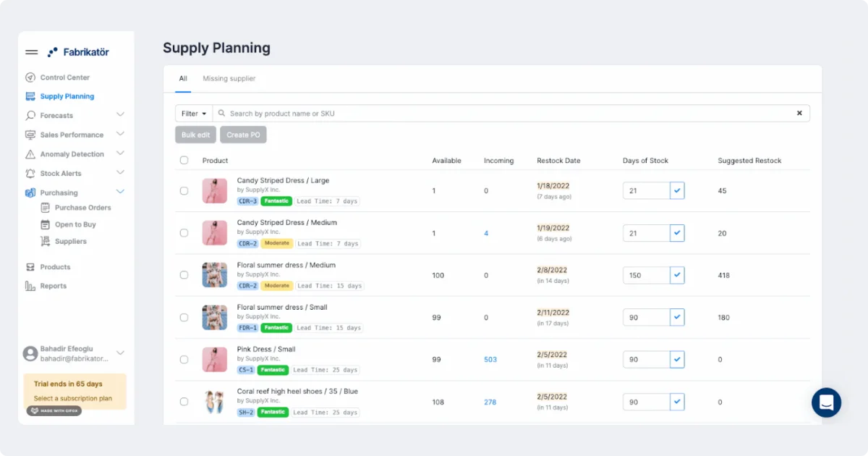The width and height of the screenshot is (868, 456).
Task: Click restock date 1/18/2022
Action: (553, 186)
